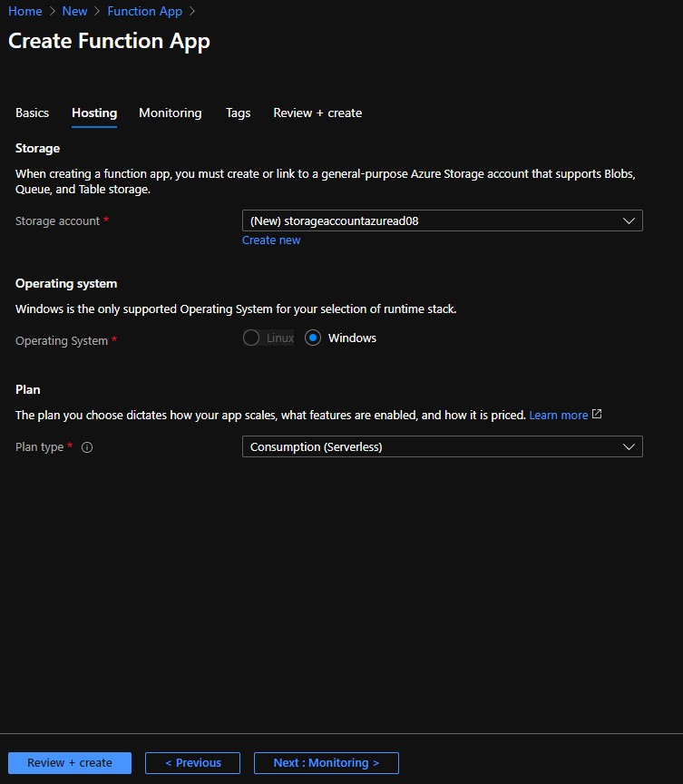Click the external link icon beside Learn more

tap(597, 414)
